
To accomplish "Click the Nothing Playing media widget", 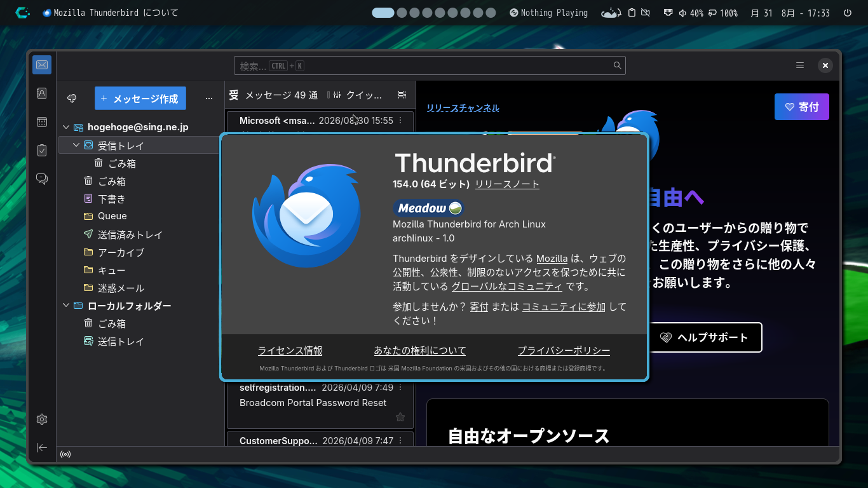I will [x=548, y=13].
